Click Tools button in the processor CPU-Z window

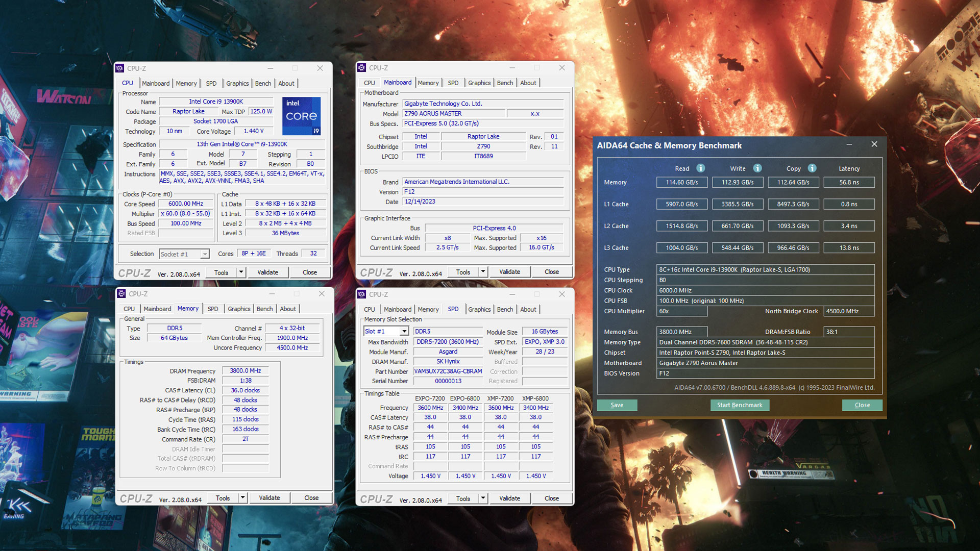[221, 272]
